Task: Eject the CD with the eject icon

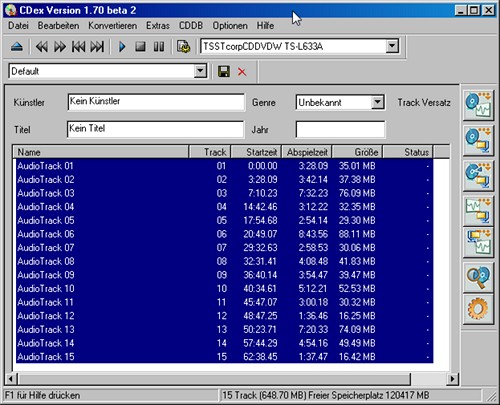Action: point(17,47)
